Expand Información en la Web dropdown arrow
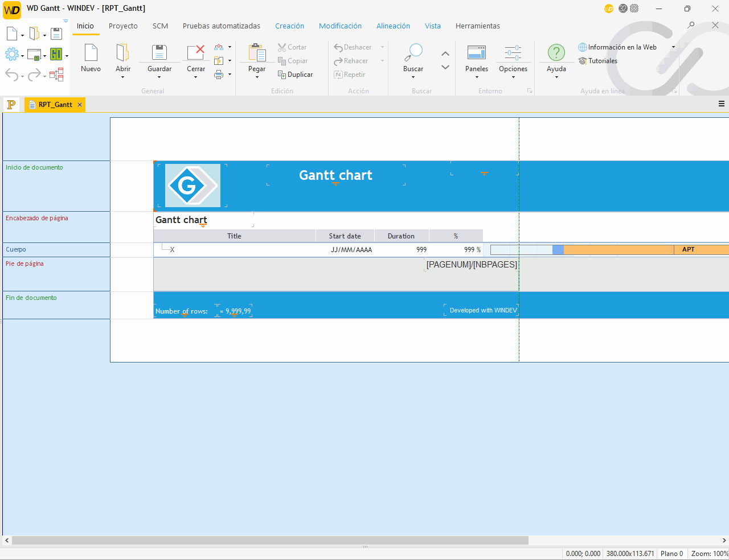Image resolution: width=729 pixels, height=560 pixels. tap(673, 47)
